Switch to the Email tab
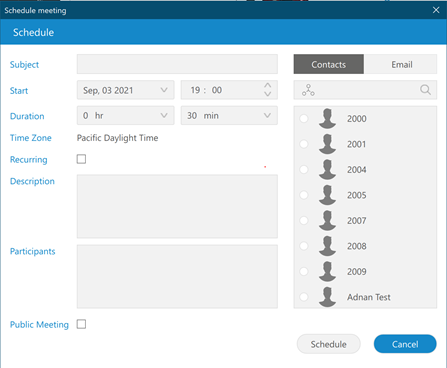Image resolution: width=447 pixels, height=368 pixels. 401,64
